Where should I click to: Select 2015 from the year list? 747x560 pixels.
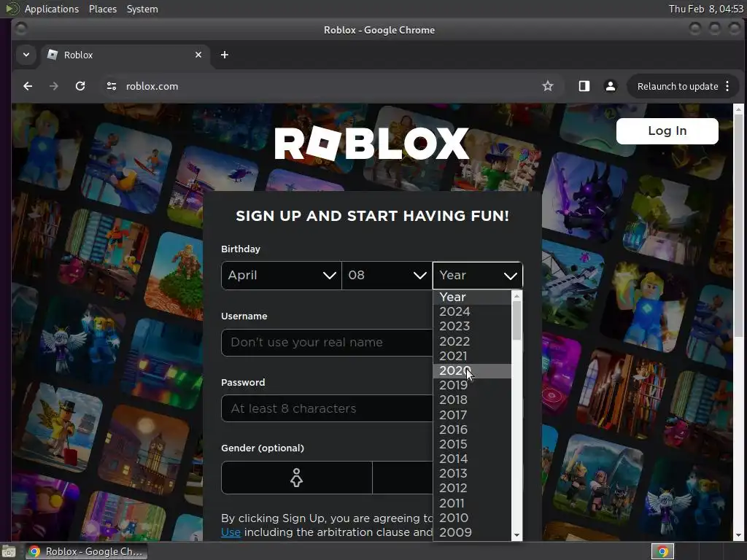pos(472,444)
